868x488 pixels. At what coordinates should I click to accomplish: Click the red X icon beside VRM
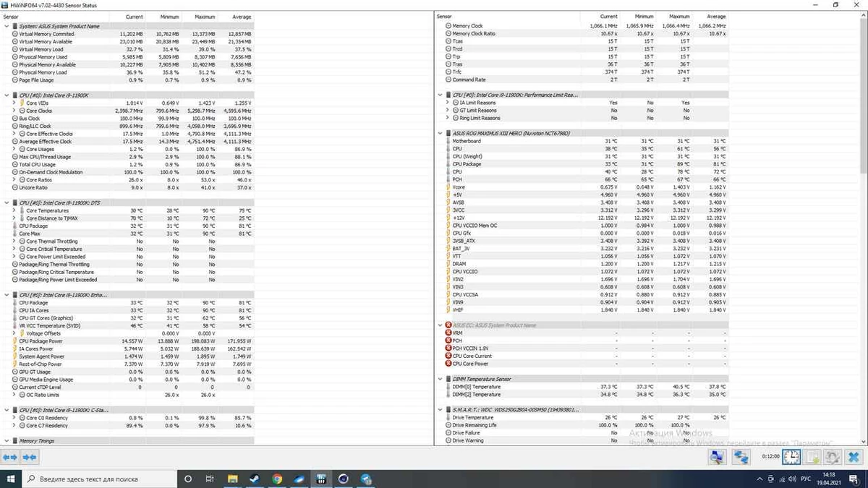point(448,333)
